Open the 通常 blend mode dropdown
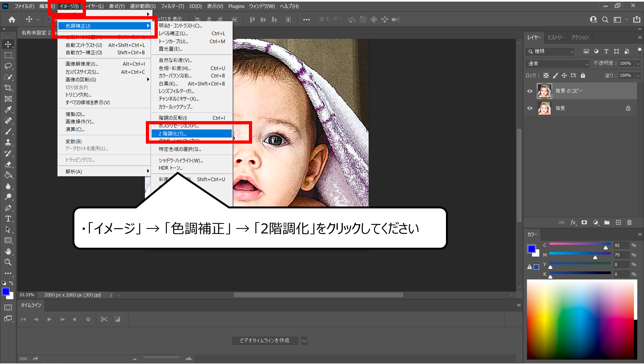This screenshot has height=364, width=644. pos(558,64)
